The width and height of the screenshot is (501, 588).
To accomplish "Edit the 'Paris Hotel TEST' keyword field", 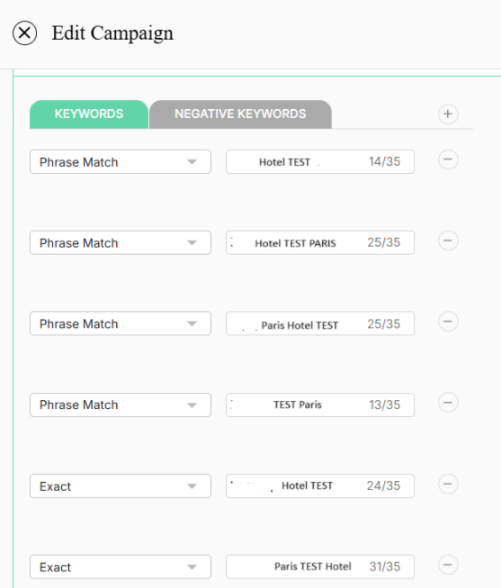I will pyautogui.click(x=320, y=324).
